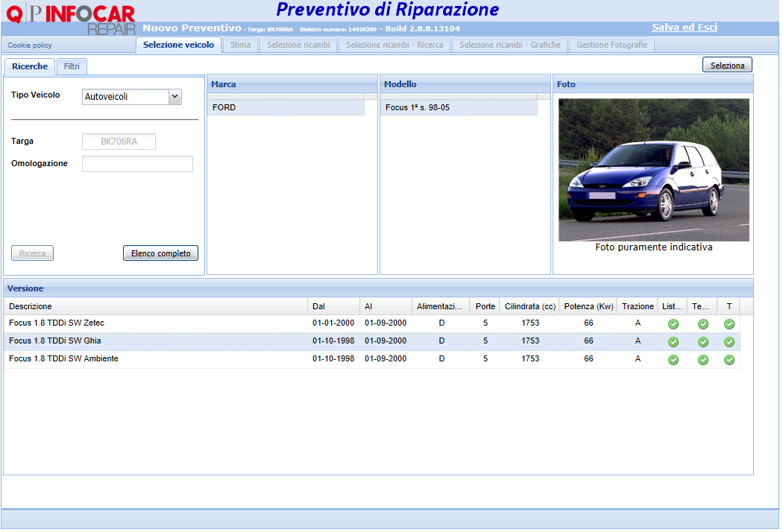Sort by the Trazione column header
Screen dimensions: 783x532
coord(638,306)
